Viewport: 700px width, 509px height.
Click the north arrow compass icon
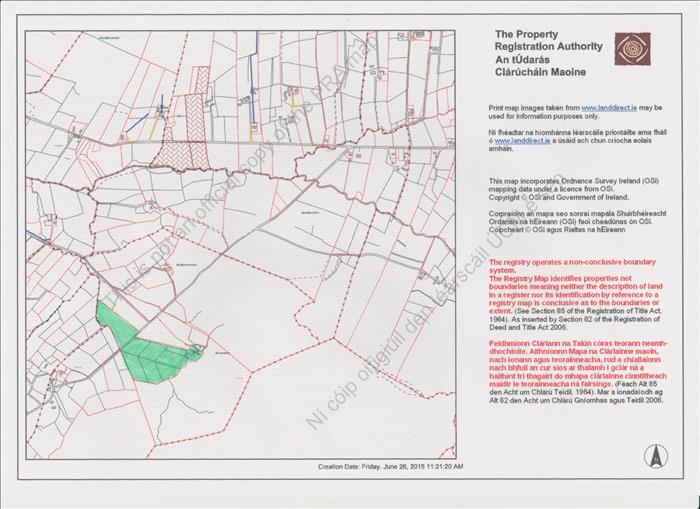click(656, 456)
